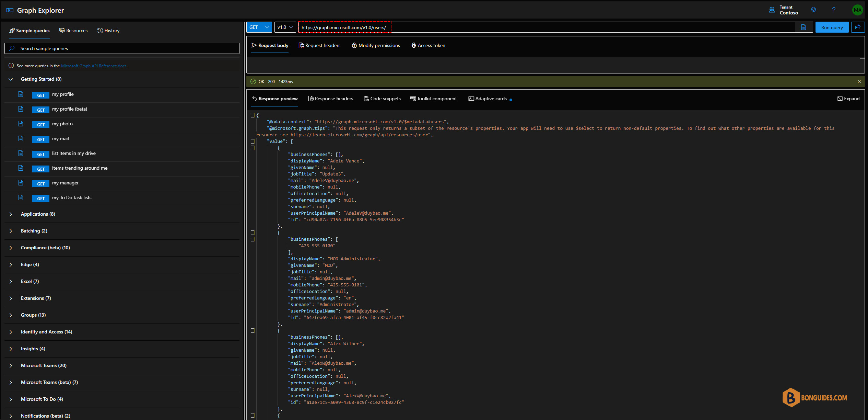Switch to the History tab
This screenshot has width=868, height=420.
tap(108, 31)
